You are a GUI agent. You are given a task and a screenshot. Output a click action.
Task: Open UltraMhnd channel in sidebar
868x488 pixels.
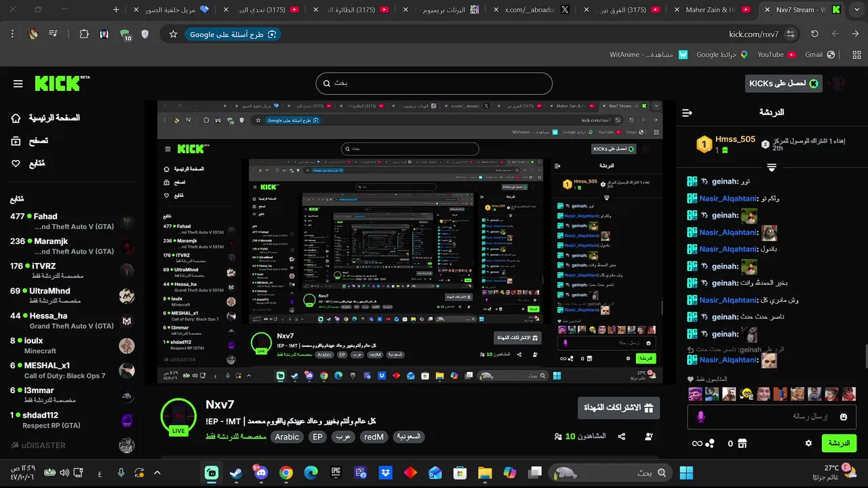point(72,296)
